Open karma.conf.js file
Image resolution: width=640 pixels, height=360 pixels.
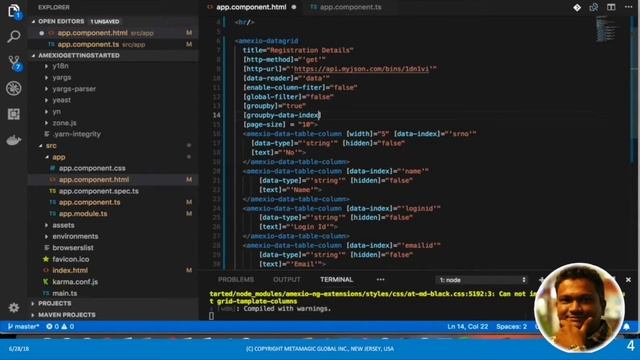click(75, 282)
